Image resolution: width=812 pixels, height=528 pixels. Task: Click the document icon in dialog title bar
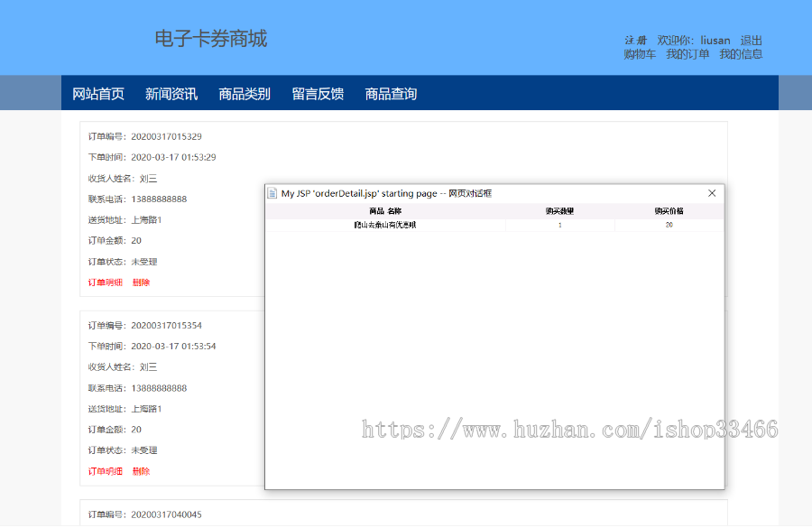[x=271, y=192]
